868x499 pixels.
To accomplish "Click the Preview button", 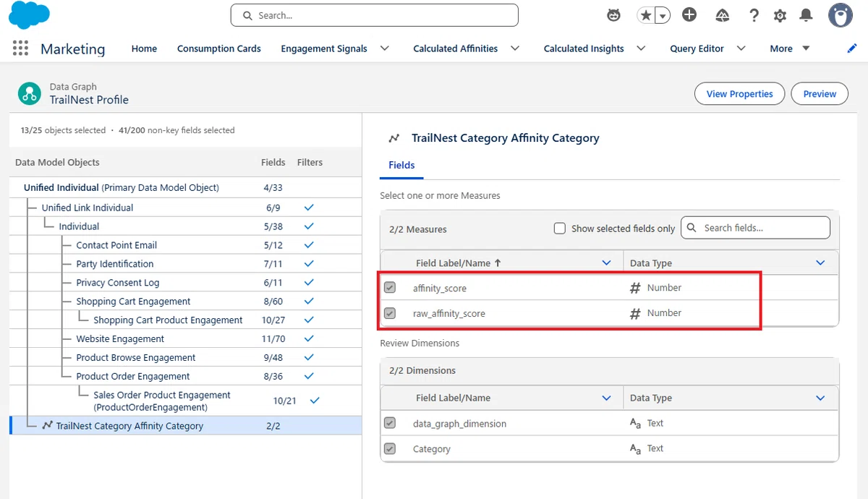I will click(820, 94).
